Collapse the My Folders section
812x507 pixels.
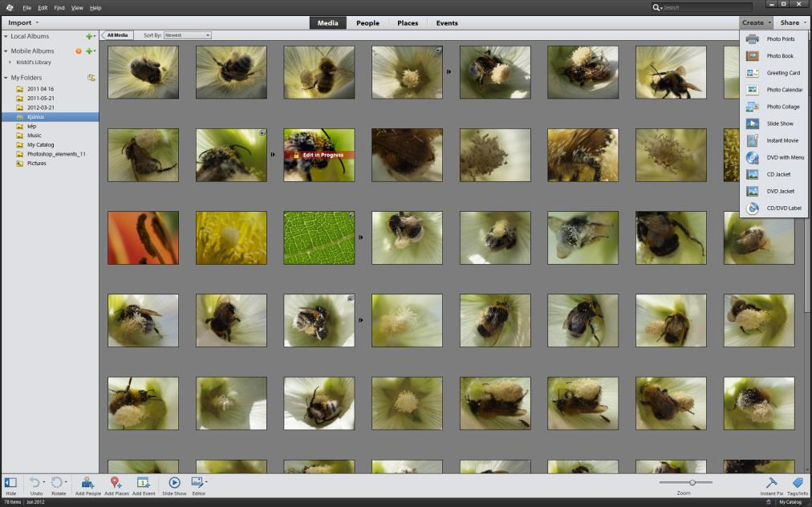[x=6, y=78]
